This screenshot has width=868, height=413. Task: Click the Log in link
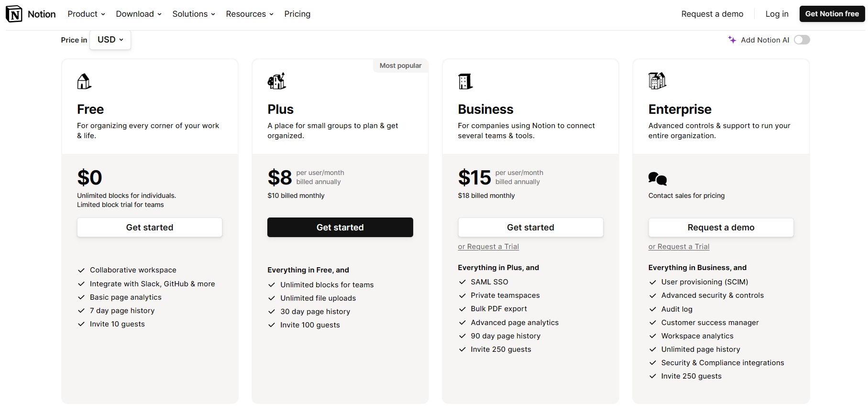(777, 14)
